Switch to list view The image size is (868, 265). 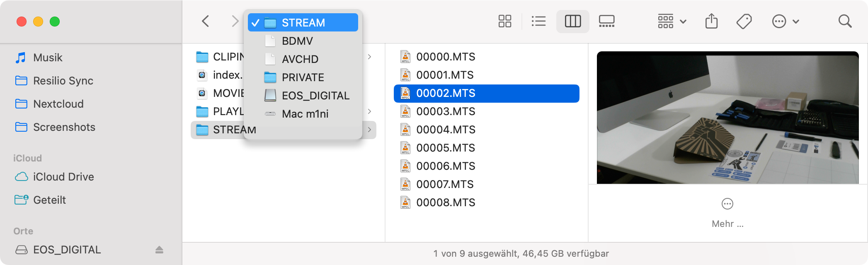538,21
